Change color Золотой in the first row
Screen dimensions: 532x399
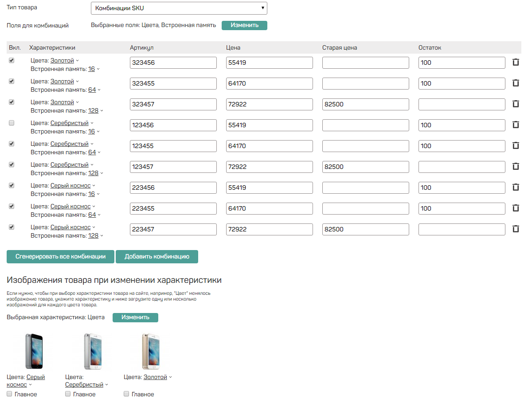[x=62, y=60]
